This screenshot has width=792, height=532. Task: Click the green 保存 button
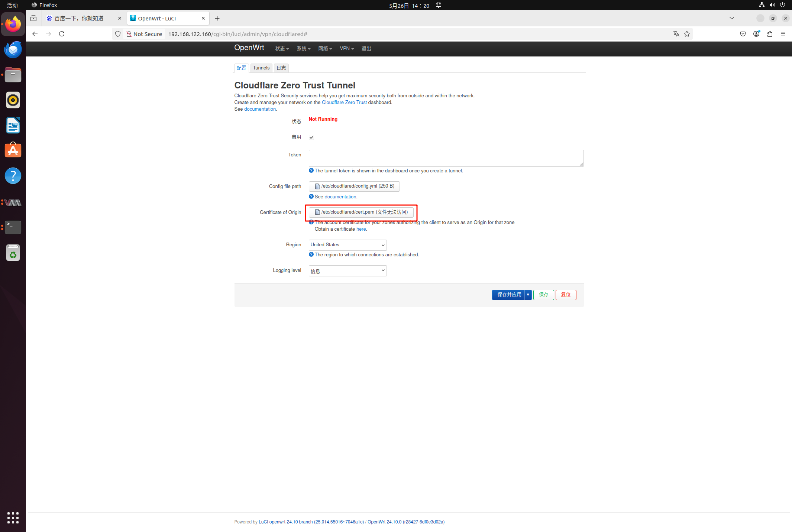[543, 295]
